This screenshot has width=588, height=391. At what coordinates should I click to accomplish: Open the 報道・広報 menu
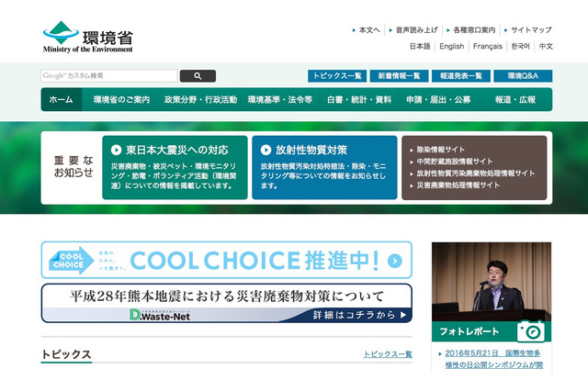pyautogui.click(x=515, y=100)
